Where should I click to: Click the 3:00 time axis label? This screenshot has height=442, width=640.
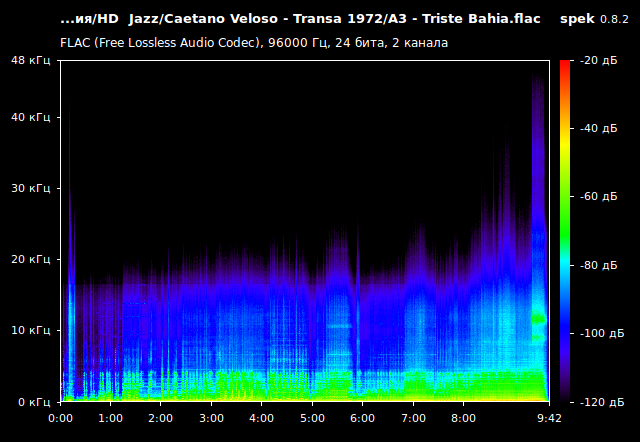click(x=211, y=418)
